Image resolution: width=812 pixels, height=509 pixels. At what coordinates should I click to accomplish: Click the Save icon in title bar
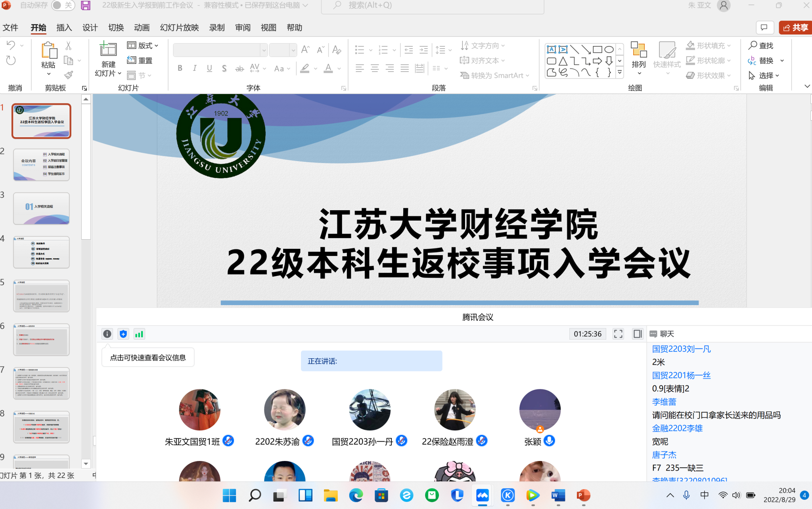point(86,6)
